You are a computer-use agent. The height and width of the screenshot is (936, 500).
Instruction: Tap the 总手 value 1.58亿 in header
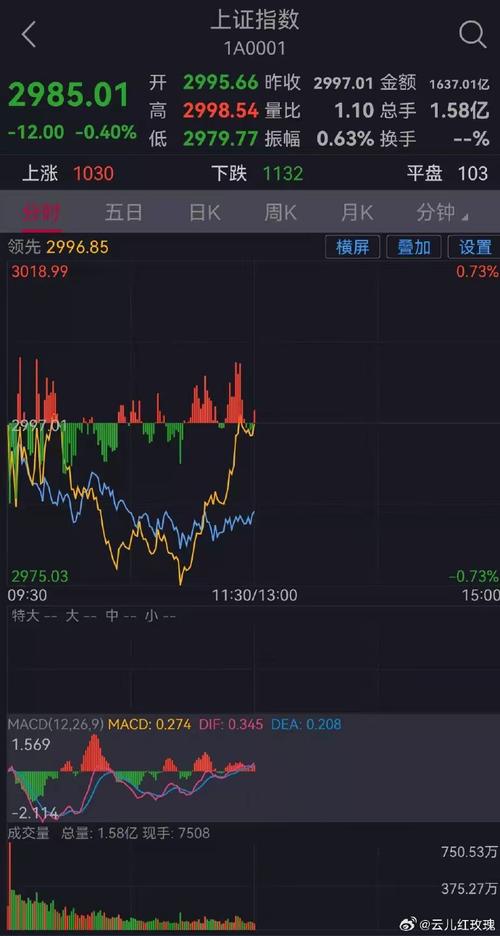[x=460, y=110]
